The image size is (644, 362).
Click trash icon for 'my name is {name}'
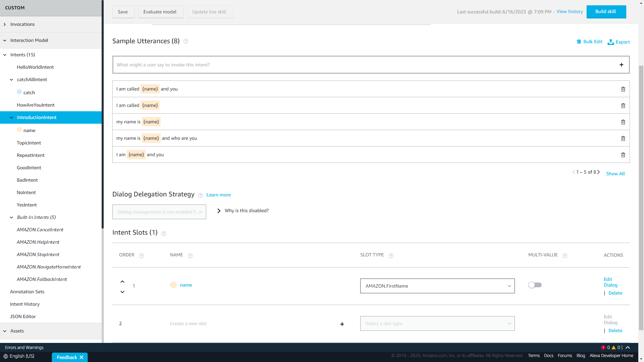tap(623, 122)
